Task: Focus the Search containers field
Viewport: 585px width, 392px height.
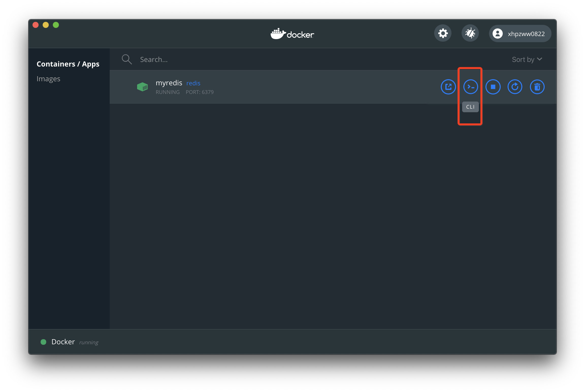Action: (305, 59)
